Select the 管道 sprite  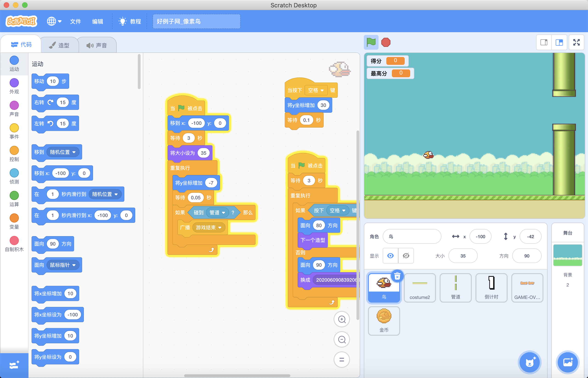pyautogui.click(x=456, y=288)
